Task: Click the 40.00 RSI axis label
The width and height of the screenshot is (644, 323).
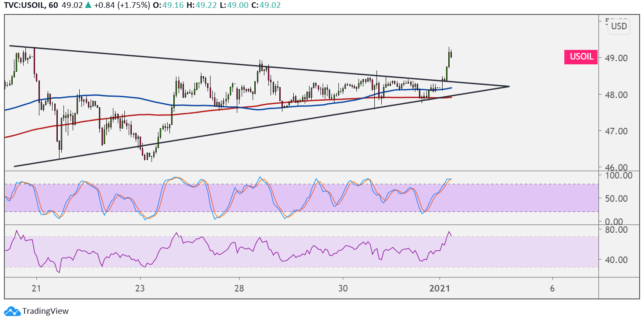Action: point(616,260)
